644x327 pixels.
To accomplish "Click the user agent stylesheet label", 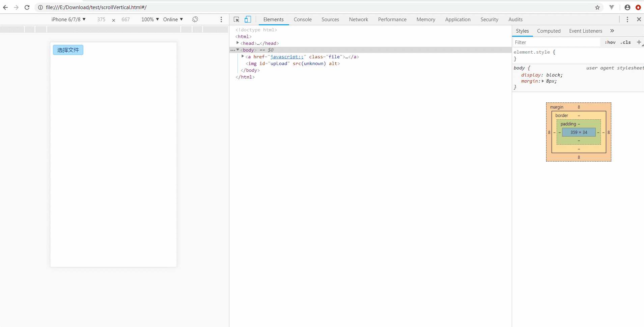I will [615, 68].
